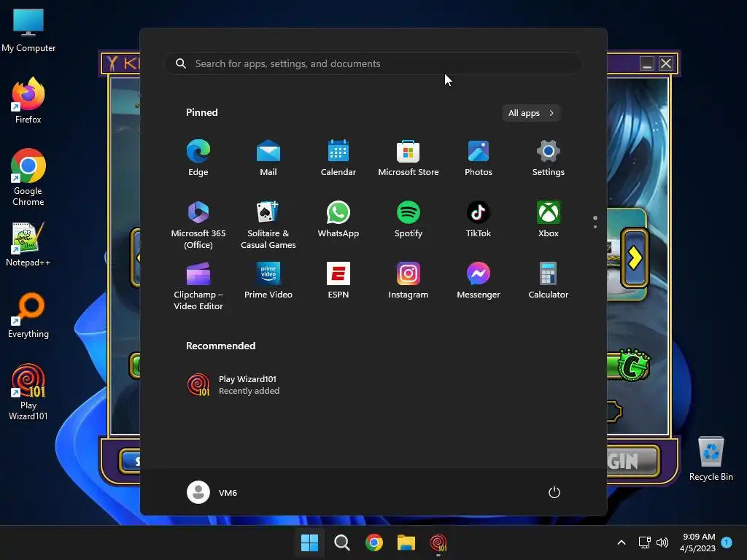
Task: Switch to Wizard101 in the taskbar
Action: tap(438, 542)
